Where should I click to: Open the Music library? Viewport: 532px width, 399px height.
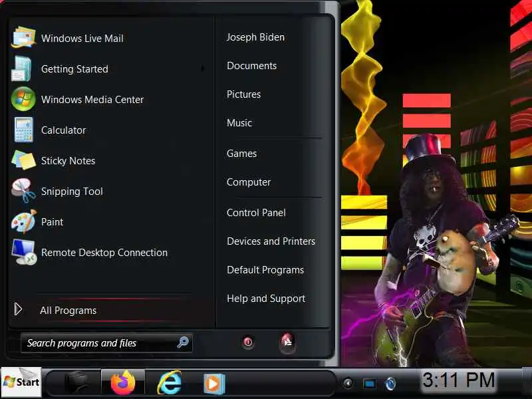(x=239, y=123)
